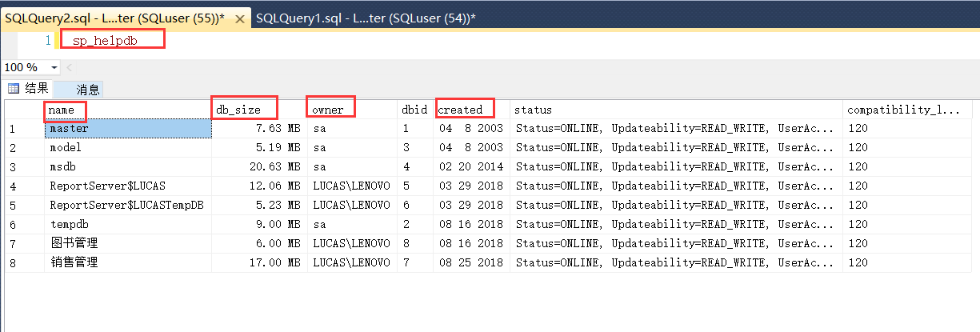Select the 销售管理 database name cell
Image resolution: width=980 pixels, height=332 pixels.
point(128,262)
